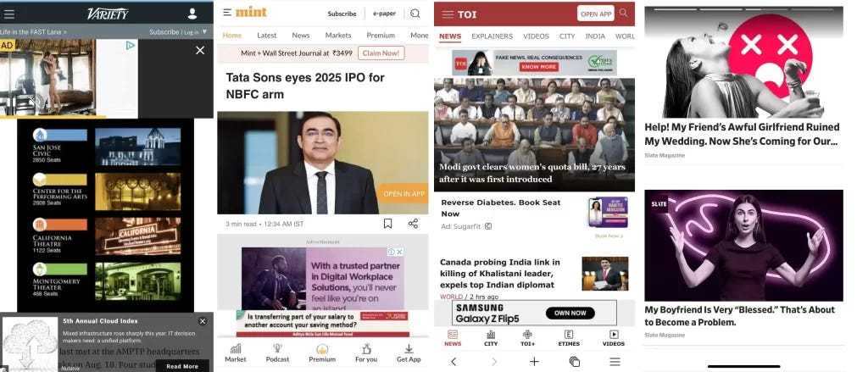Open the Variety user account icon
The width and height of the screenshot is (868, 372).
click(192, 14)
